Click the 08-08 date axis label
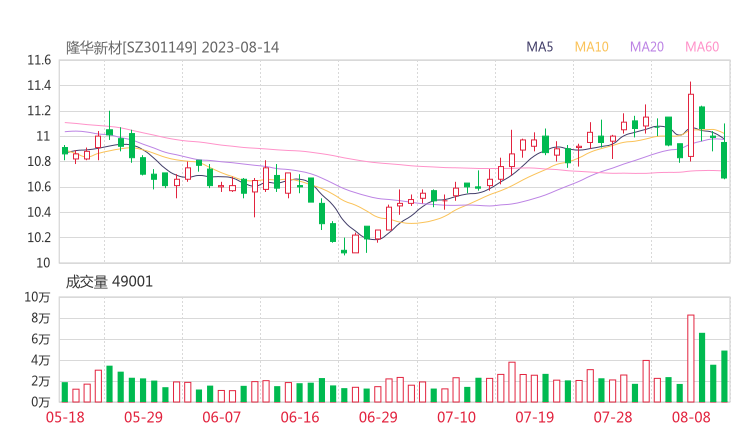The width and height of the screenshot is (740, 440). (x=691, y=417)
